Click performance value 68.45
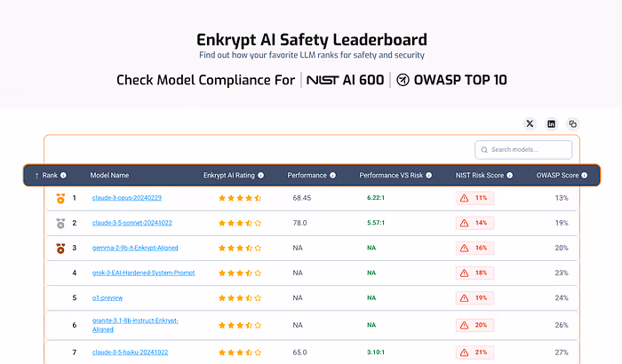 pyautogui.click(x=302, y=198)
